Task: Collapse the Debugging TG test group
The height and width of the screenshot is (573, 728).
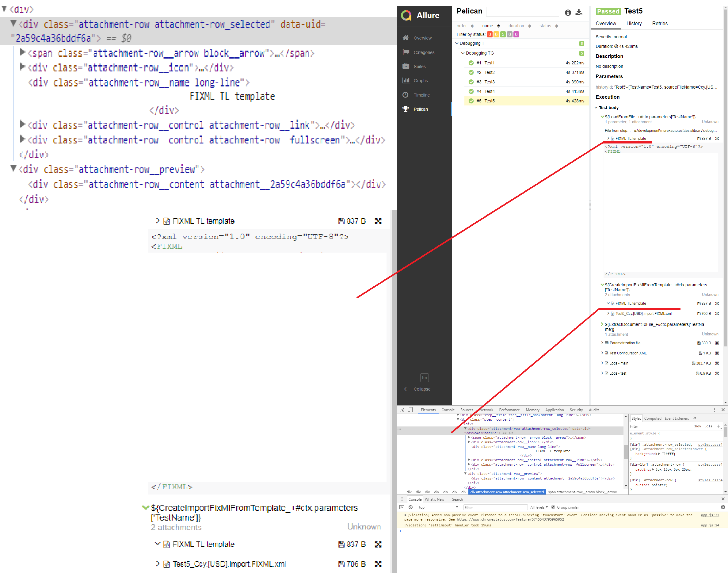Action: pos(463,53)
